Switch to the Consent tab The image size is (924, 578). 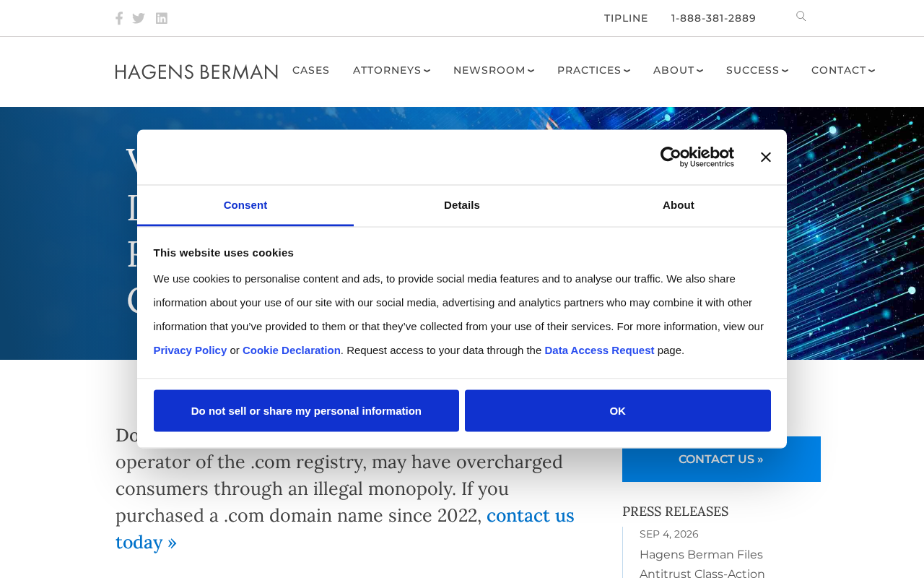pos(245,206)
